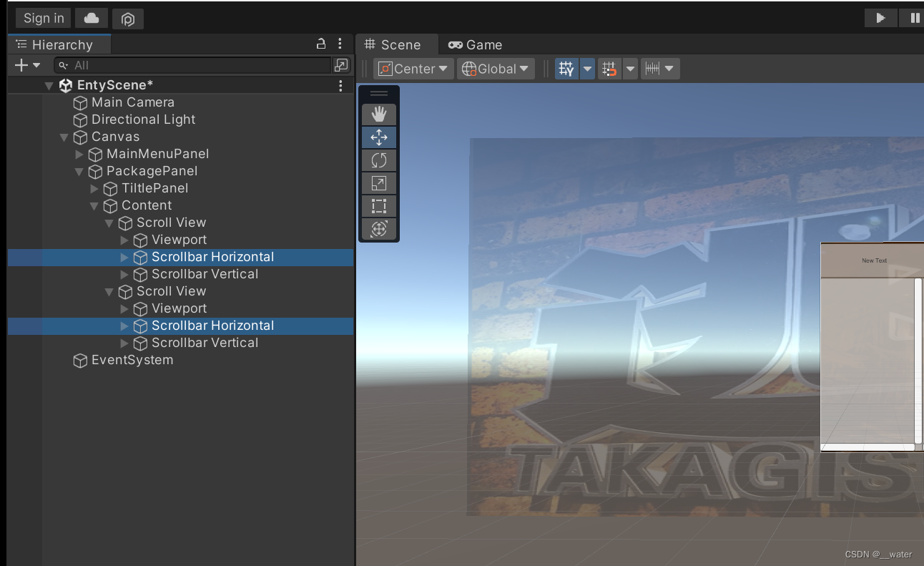Open the Global rotation mode dropdown
This screenshot has width=924, height=566.
(x=496, y=69)
